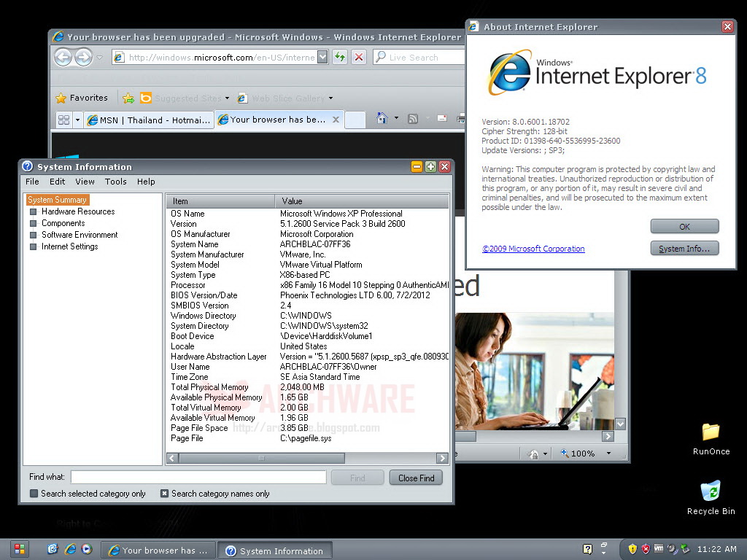Click the RSS Feeds icon
Screen dimensions: 747x560
(413, 119)
